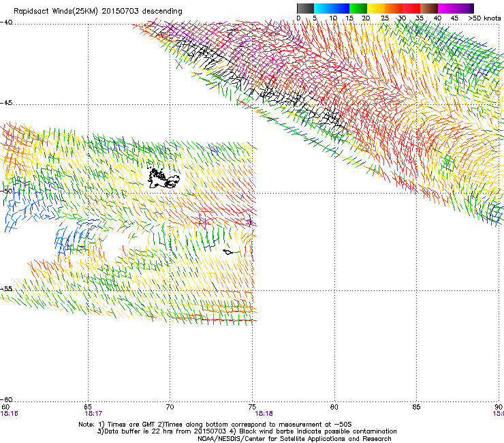Click the purple '18:18' swath time
This screenshot has height=443, width=504.
264,414
